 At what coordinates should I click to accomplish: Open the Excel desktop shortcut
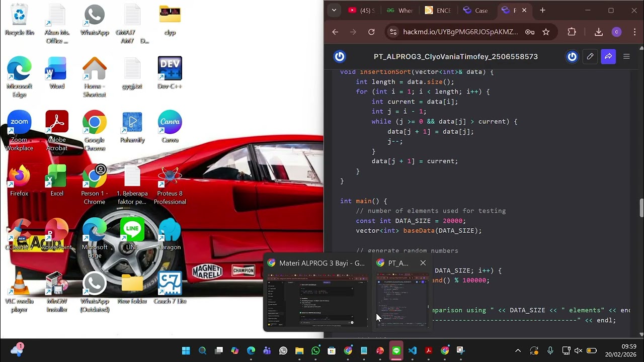pyautogui.click(x=57, y=181)
